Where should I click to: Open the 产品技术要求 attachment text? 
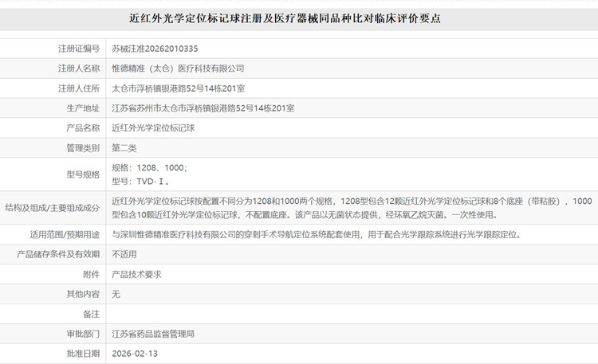[136, 275]
